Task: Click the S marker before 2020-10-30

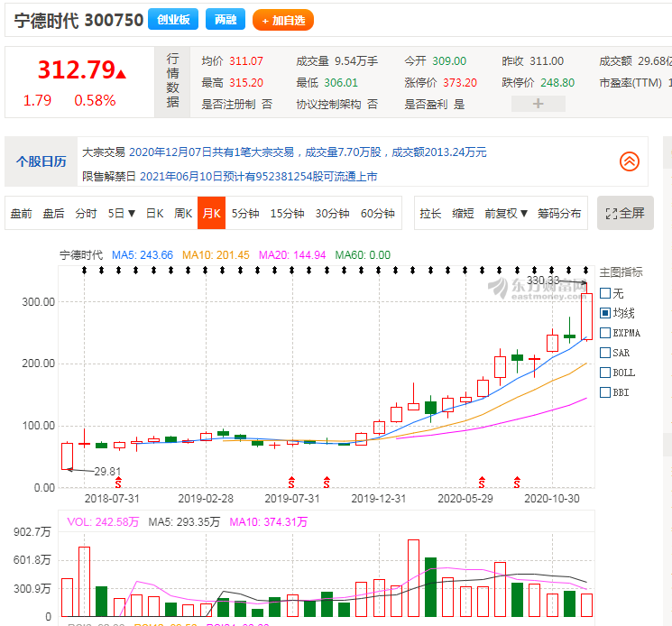Action: 517,483
